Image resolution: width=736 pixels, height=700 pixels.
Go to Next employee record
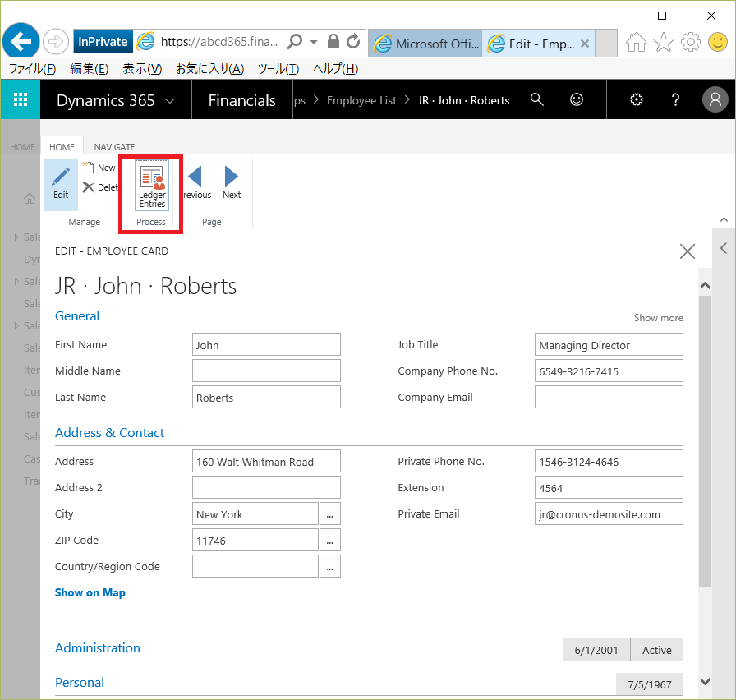232,183
